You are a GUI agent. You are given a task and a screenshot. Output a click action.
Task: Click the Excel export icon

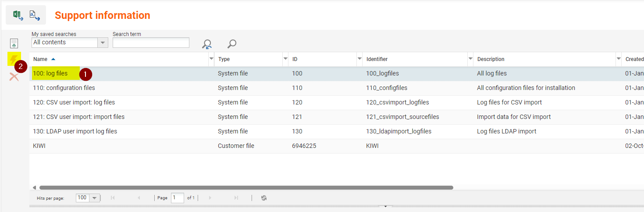[18, 15]
